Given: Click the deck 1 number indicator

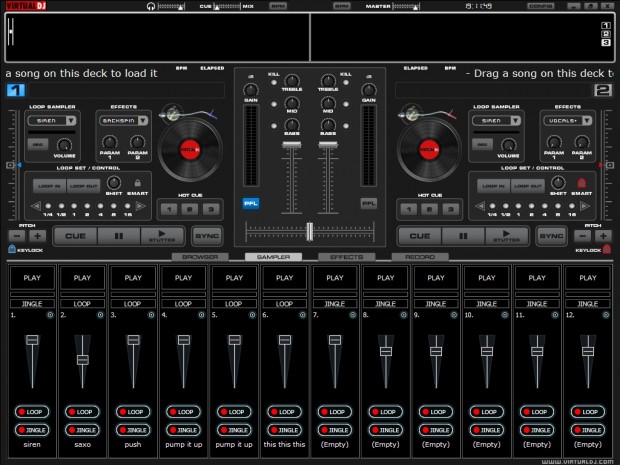Looking at the screenshot, I should point(16,90).
